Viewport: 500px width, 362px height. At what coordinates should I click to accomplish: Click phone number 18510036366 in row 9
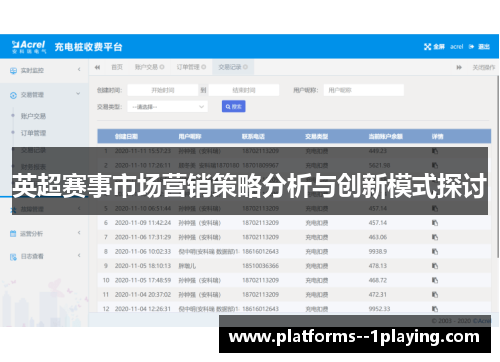pos(260,266)
